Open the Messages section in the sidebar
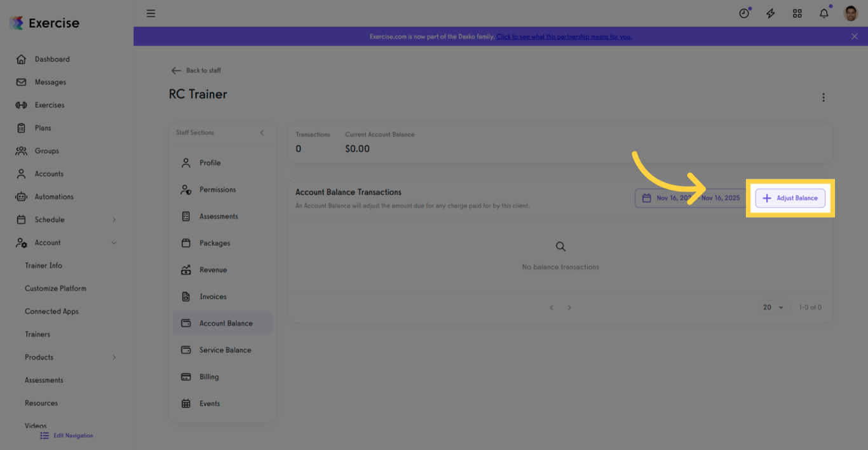The image size is (868, 450). click(50, 81)
